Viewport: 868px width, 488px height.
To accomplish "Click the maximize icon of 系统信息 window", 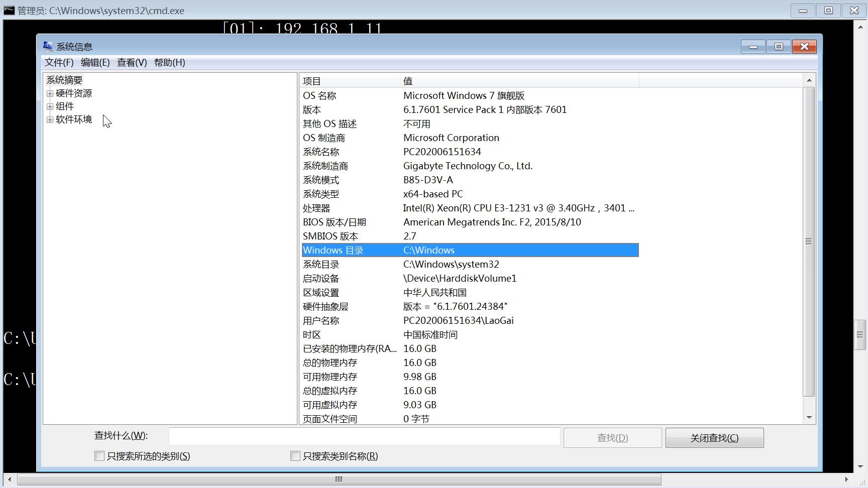I will pos(779,46).
